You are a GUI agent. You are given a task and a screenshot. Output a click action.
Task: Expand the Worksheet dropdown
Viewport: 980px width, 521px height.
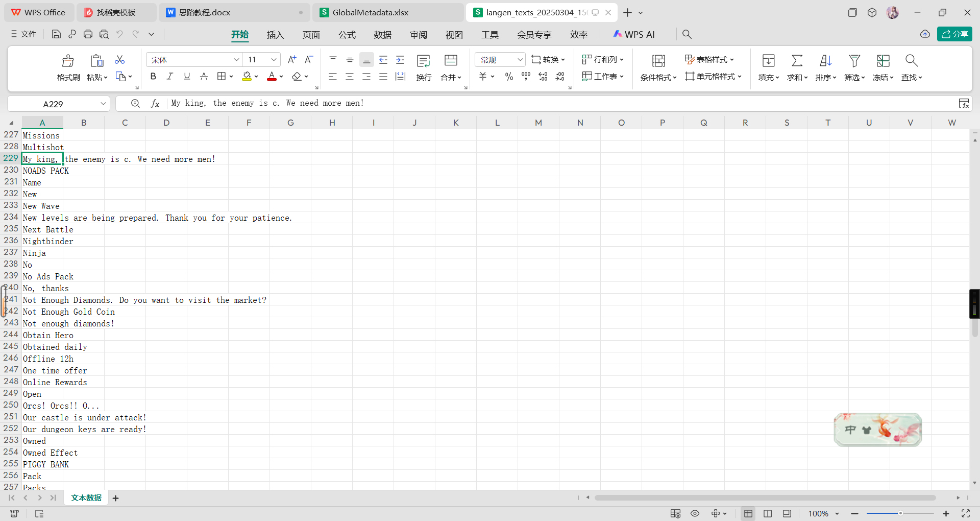pyautogui.click(x=603, y=77)
